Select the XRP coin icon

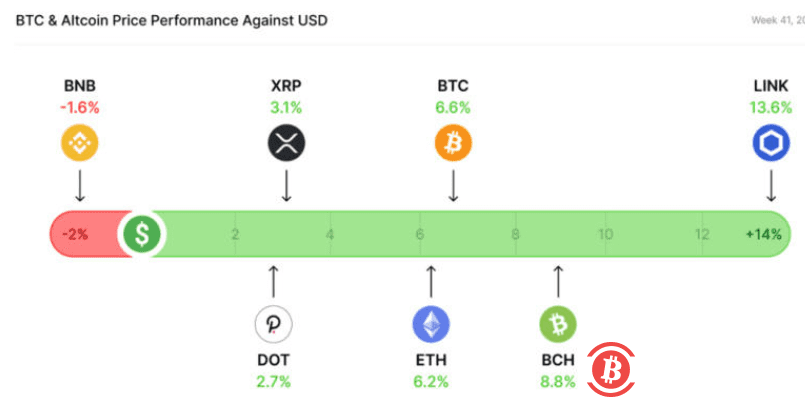pos(286,144)
